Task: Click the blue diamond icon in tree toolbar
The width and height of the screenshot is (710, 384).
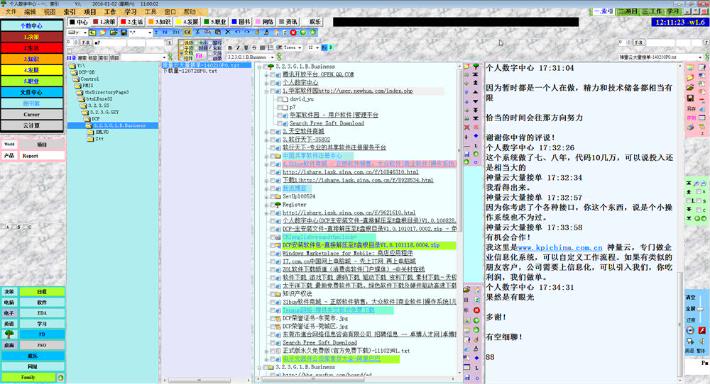Action: tap(476, 136)
